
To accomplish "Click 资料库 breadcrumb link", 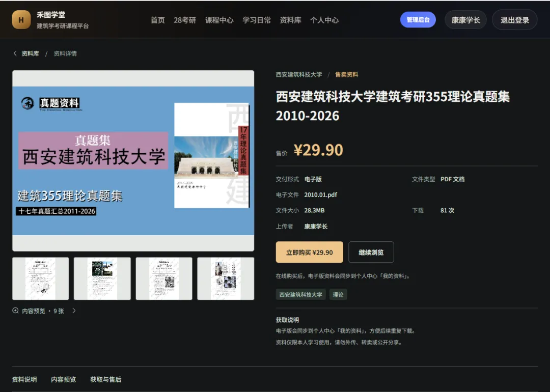I will 30,53.
